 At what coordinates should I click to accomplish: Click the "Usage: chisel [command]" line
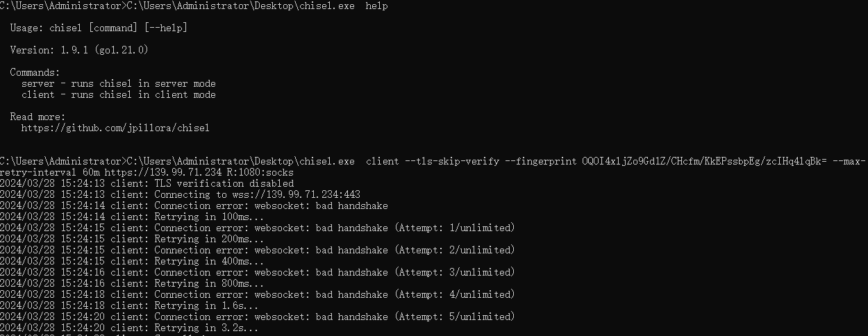pos(99,28)
